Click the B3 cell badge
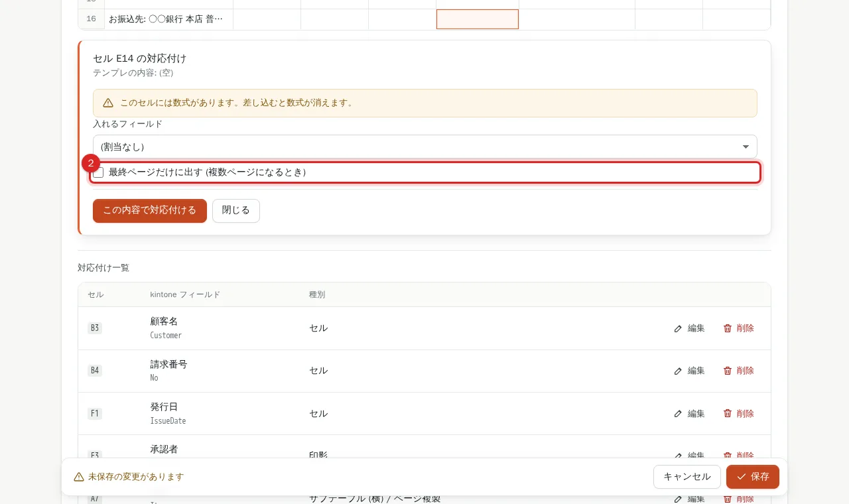The width and height of the screenshot is (849, 504). point(95,328)
